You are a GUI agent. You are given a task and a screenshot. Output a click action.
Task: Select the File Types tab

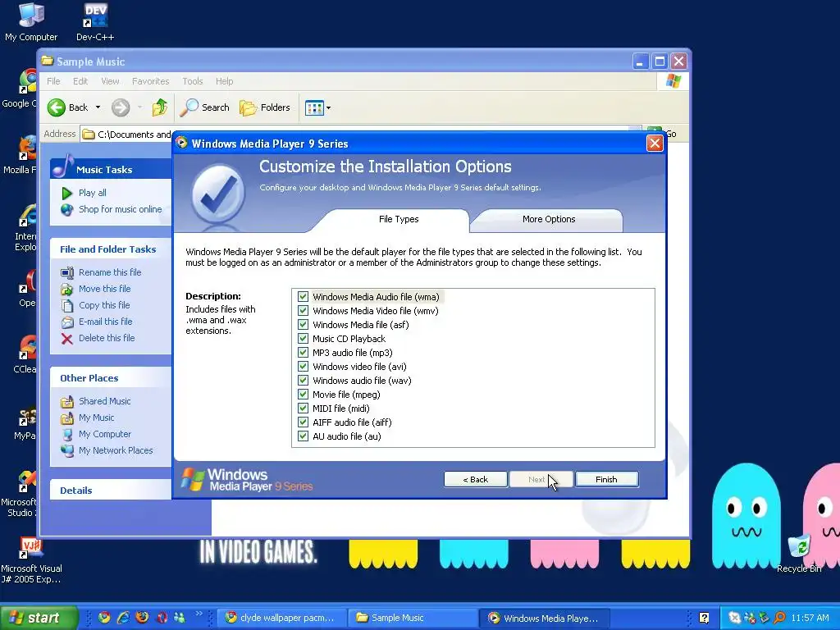pos(399,220)
